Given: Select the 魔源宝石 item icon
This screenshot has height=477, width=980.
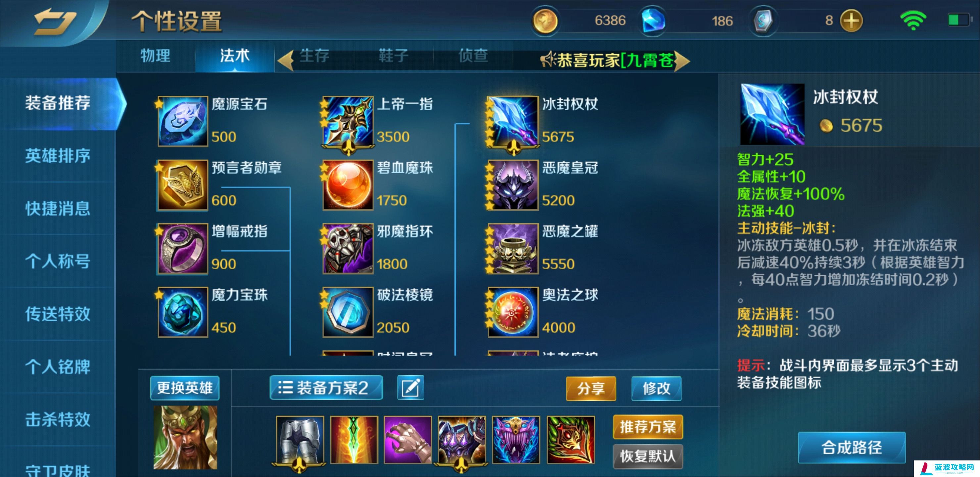Looking at the screenshot, I should click(x=183, y=121).
